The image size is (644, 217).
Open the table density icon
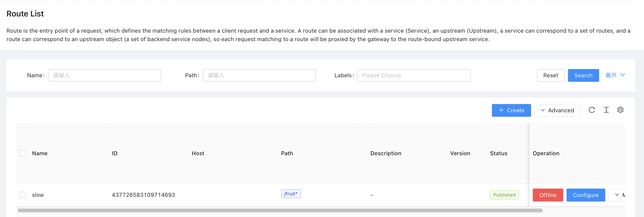(606, 110)
